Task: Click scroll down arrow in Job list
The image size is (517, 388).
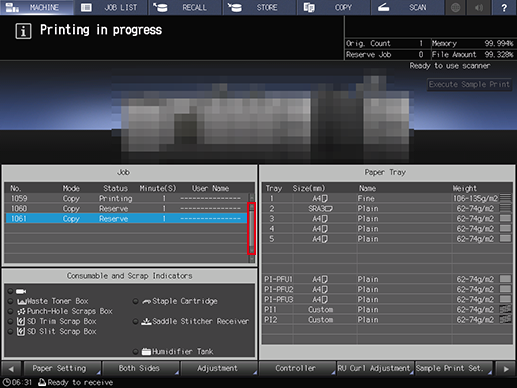Action: pyautogui.click(x=252, y=259)
